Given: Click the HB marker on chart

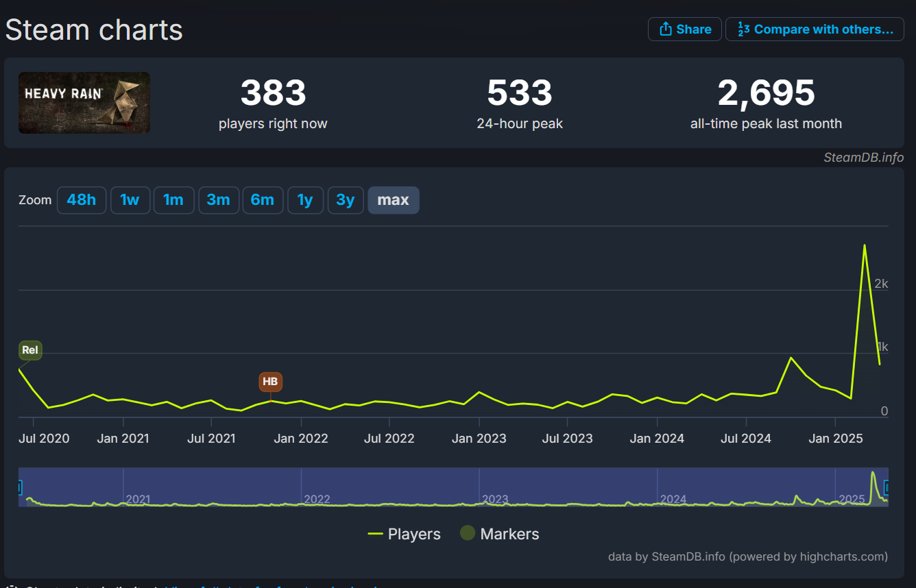Looking at the screenshot, I should point(271,382).
